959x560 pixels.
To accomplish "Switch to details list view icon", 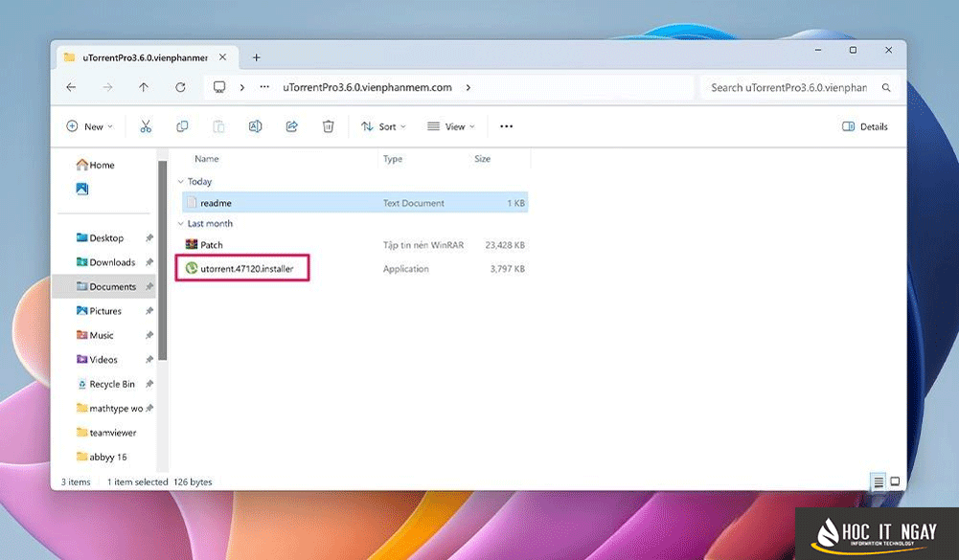I will click(x=879, y=482).
